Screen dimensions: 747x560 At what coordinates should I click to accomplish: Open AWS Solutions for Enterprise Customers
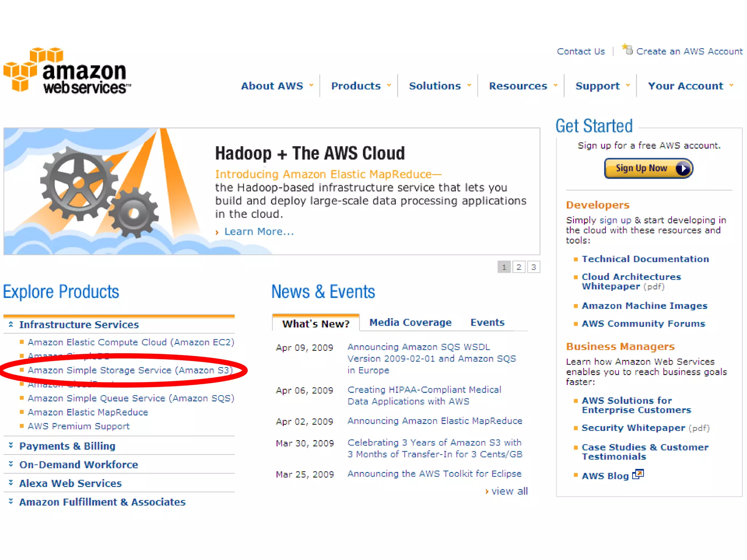tap(636, 405)
